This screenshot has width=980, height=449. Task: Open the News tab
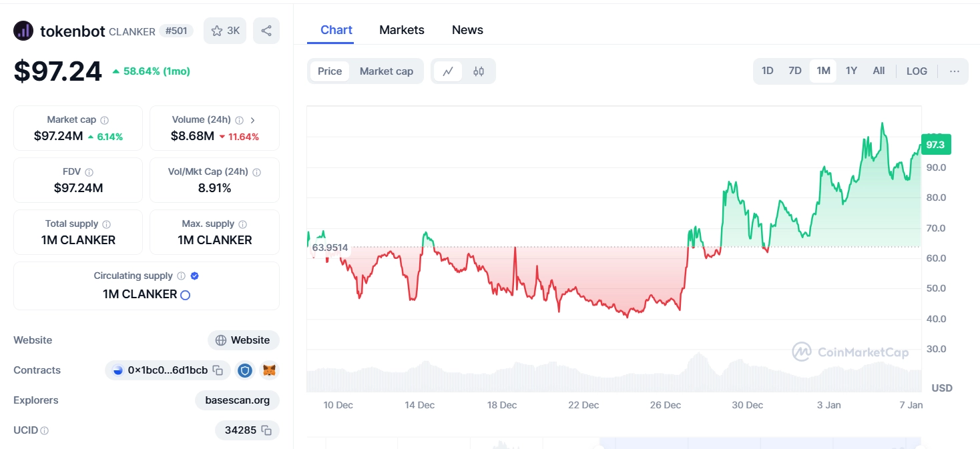pos(467,29)
